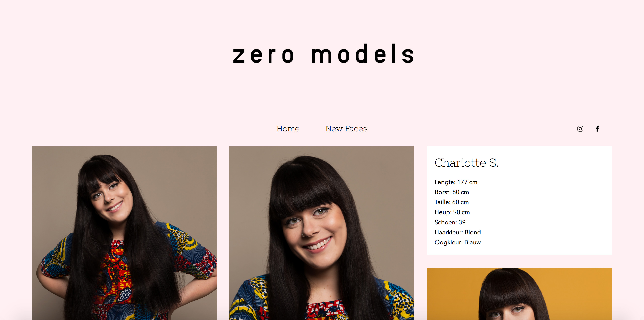644x320 pixels.
Task: Click the Heup: 90 cm text line
Action: coord(452,212)
